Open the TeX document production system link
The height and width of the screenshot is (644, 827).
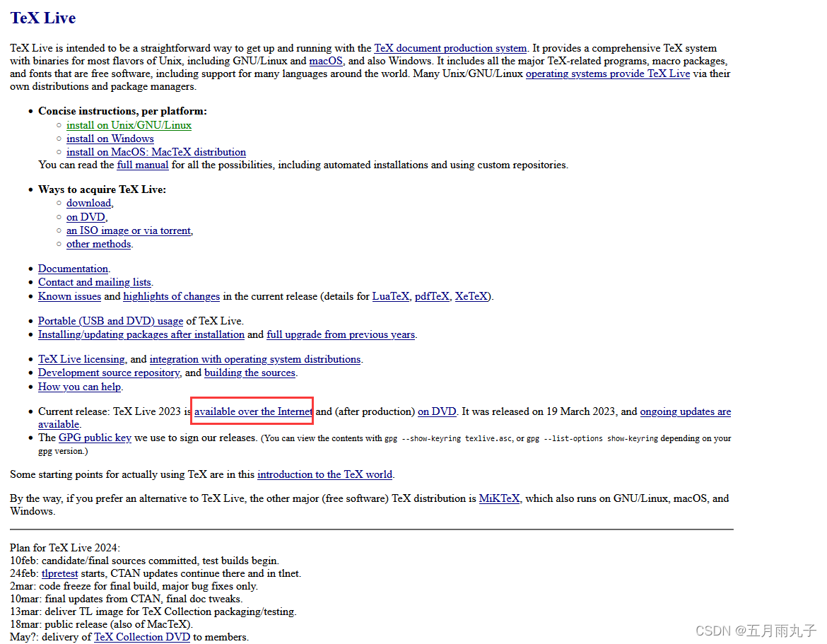450,48
